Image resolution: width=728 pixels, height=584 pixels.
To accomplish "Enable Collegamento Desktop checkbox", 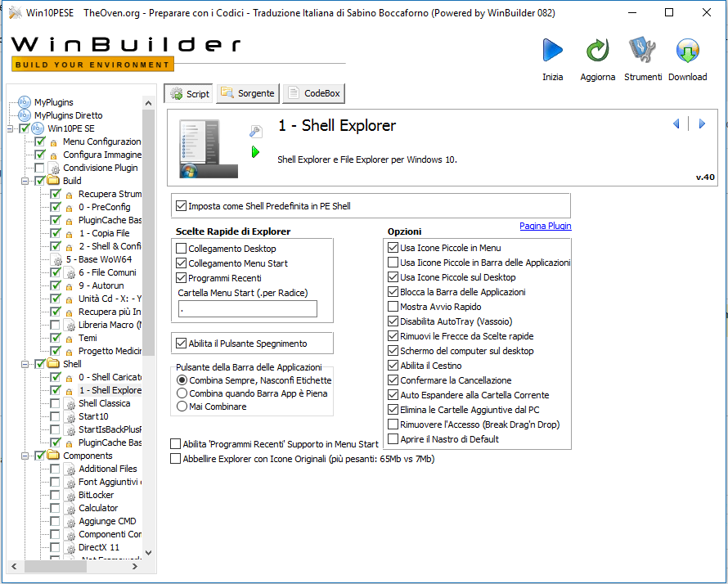I will point(181,249).
